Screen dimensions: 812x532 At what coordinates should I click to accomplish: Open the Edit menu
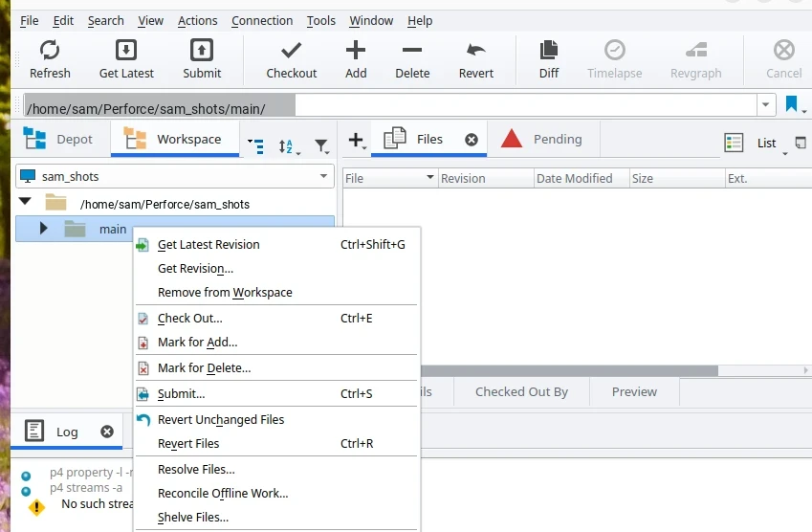tap(63, 21)
